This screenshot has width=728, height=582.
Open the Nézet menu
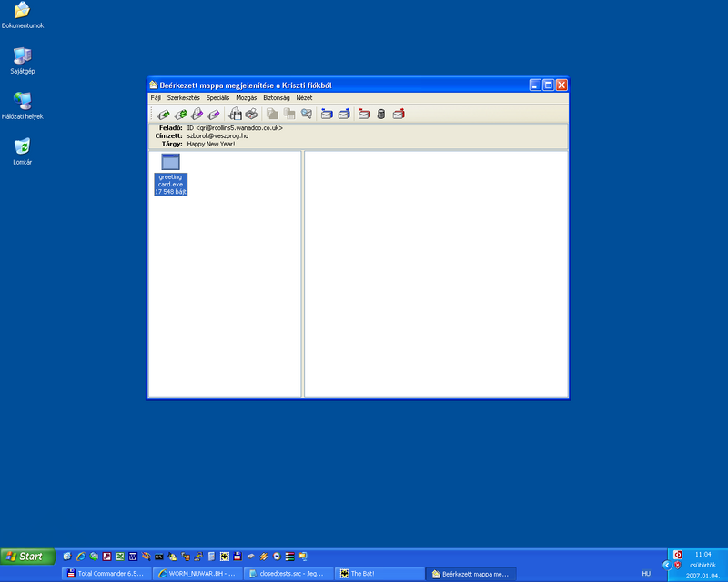tap(304, 97)
